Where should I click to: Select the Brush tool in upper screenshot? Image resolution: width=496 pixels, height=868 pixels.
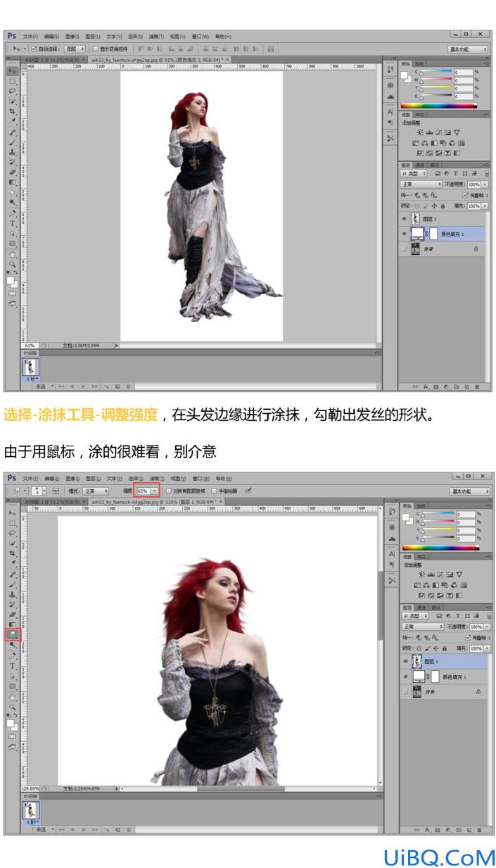[x=13, y=142]
